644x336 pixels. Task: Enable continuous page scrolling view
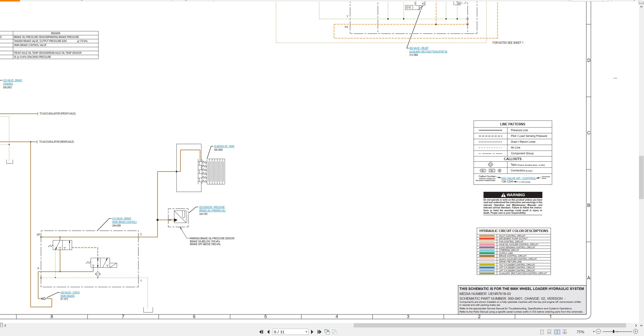549,332
